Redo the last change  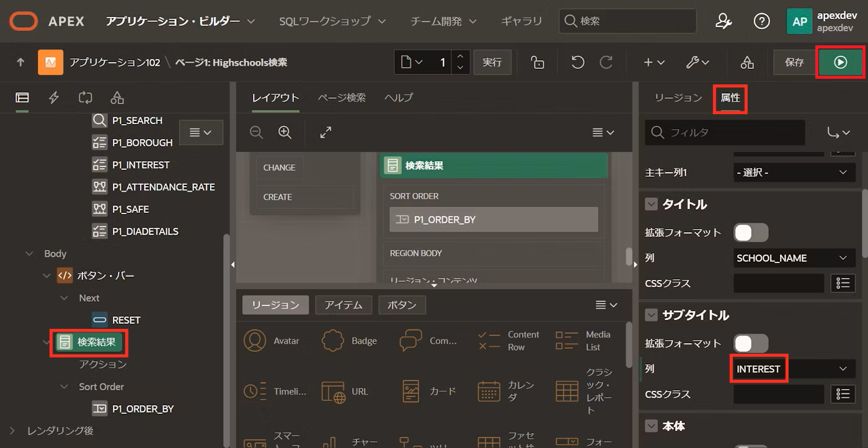(x=606, y=62)
